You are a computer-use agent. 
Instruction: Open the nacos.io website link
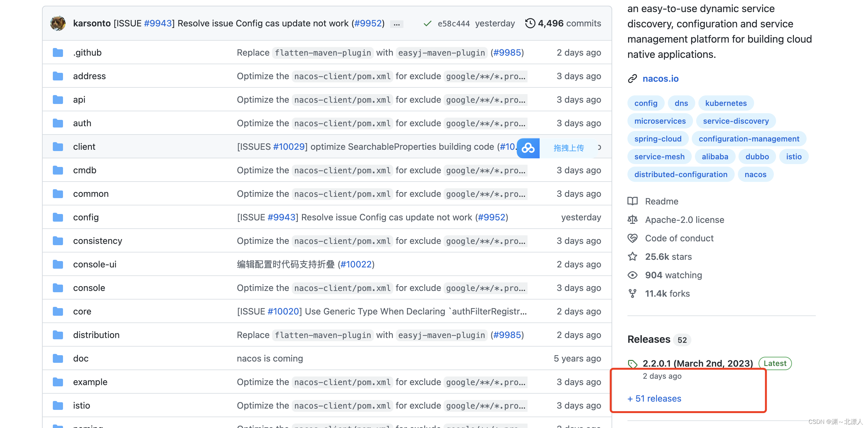point(660,79)
